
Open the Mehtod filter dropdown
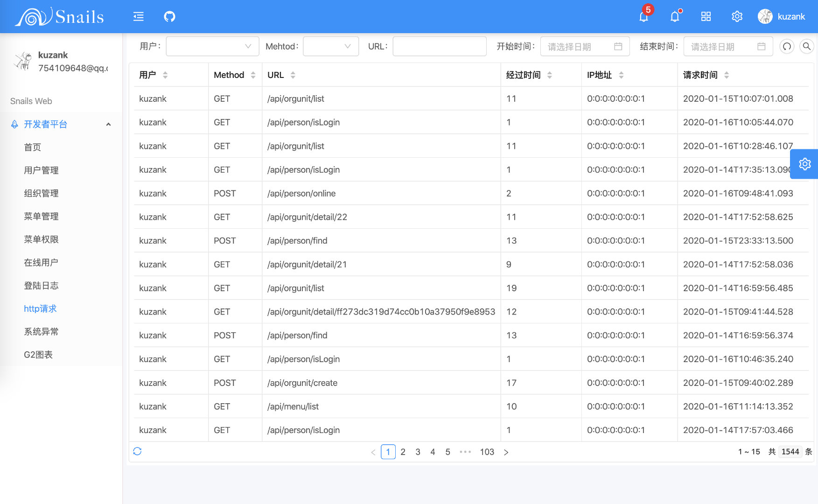click(x=331, y=46)
